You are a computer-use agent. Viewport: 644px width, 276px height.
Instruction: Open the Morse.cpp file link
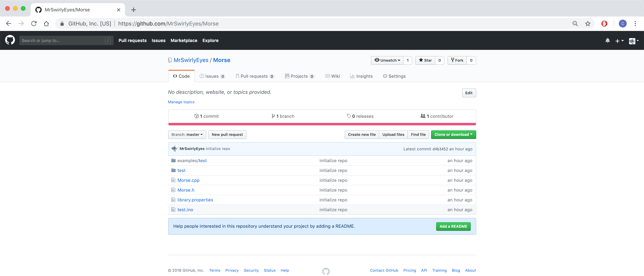click(188, 180)
